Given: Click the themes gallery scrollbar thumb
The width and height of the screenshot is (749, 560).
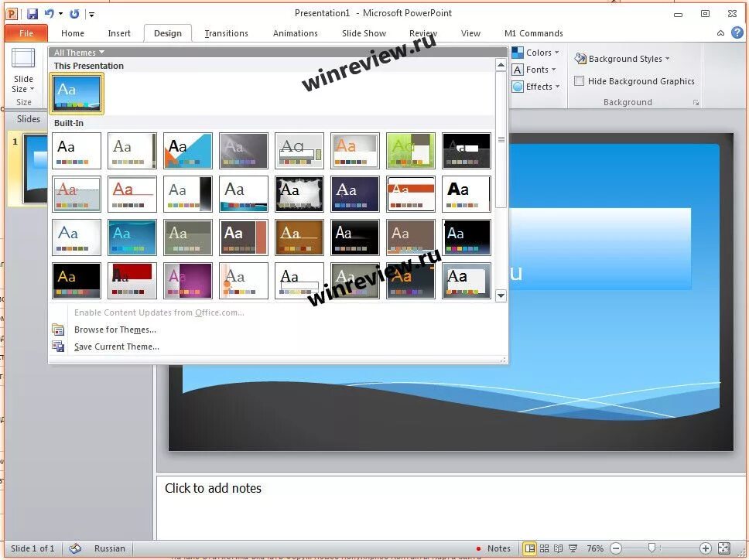Looking at the screenshot, I should [501, 139].
